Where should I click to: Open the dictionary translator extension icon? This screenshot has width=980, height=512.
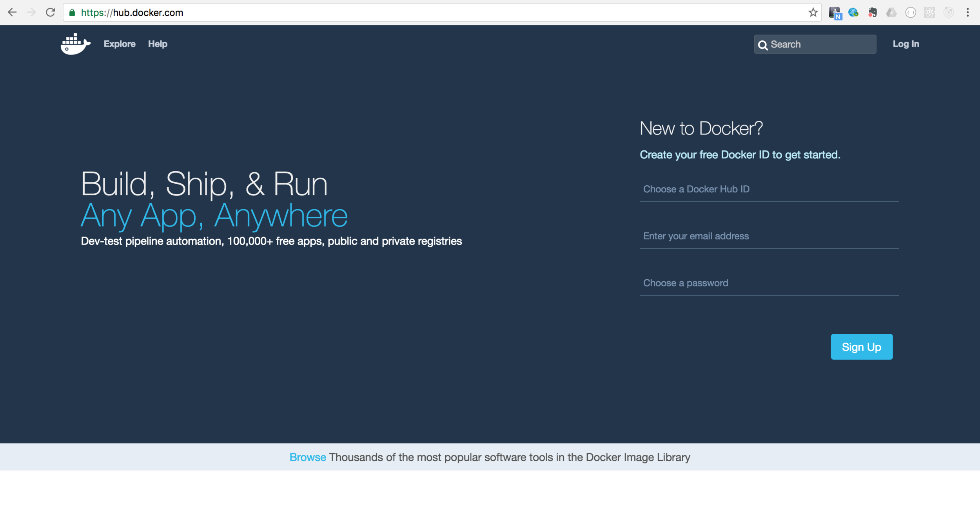tap(835, 13)
